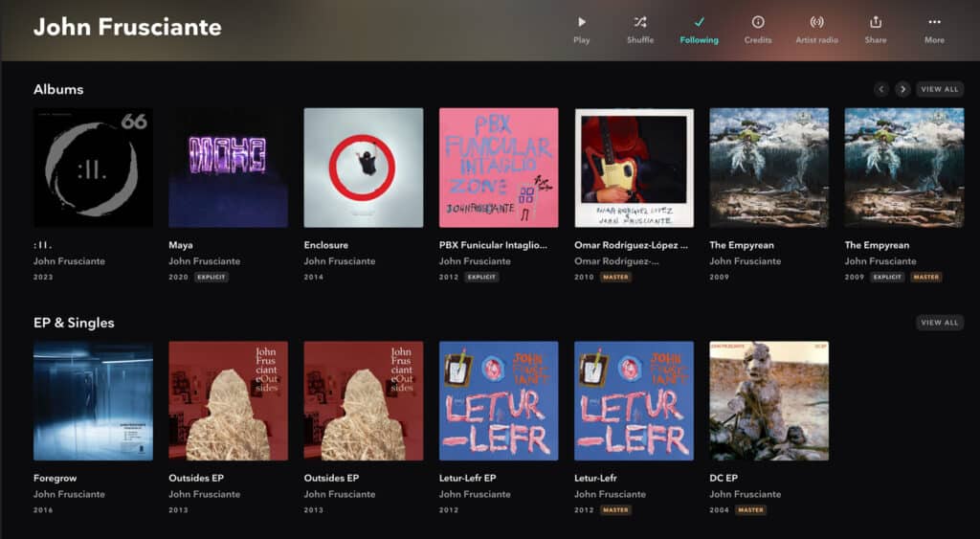This screenshot has width=980, height=539.
Task: Toggle the Following checkmark button
Action: tap(699, 22)
